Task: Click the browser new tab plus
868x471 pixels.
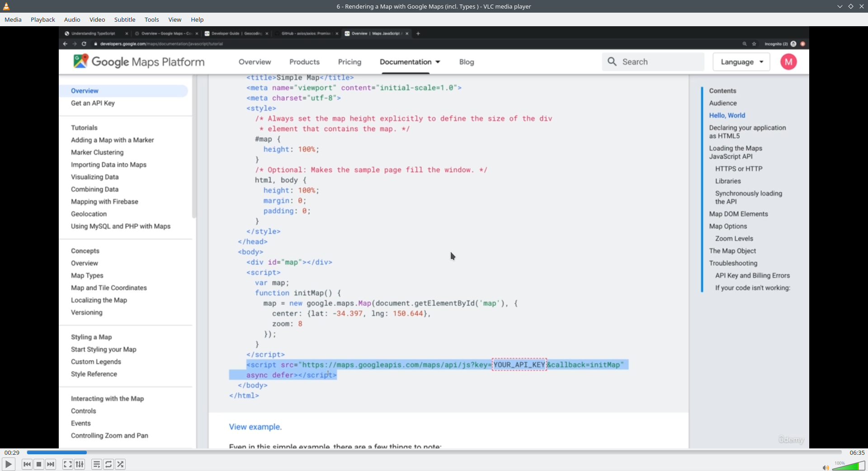Action: [x=418, y=33]
